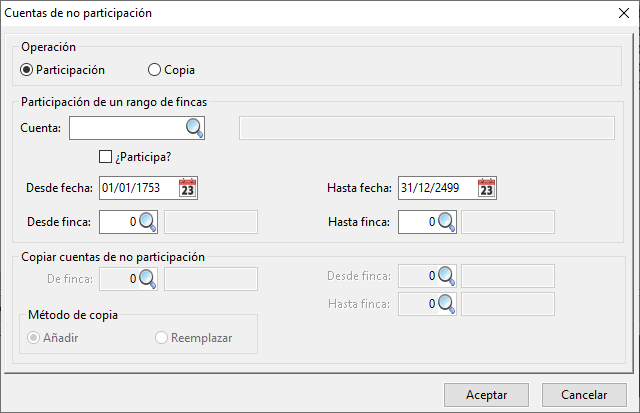Click the Hasta fecha date field
This screenshot has width=640, height=413.
[x=435, y=188]
